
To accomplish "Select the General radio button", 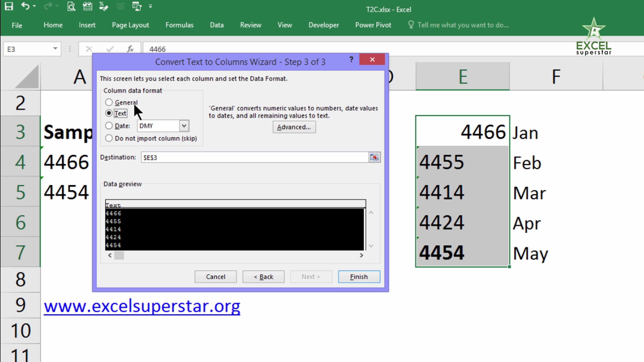I will pyautogui.click(x=109, y=102).
